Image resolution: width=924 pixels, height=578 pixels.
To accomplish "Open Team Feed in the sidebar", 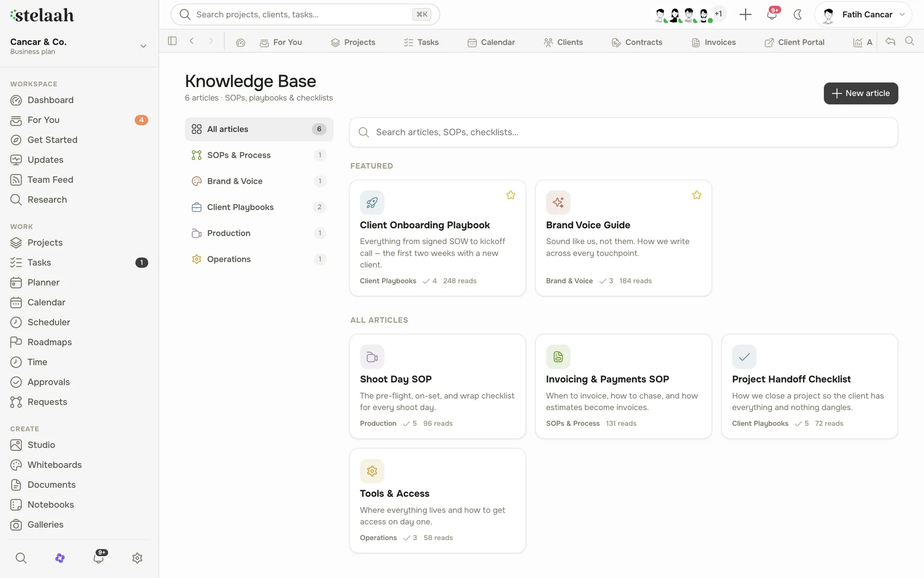I will pyautogui.click(x=79, y=180).
